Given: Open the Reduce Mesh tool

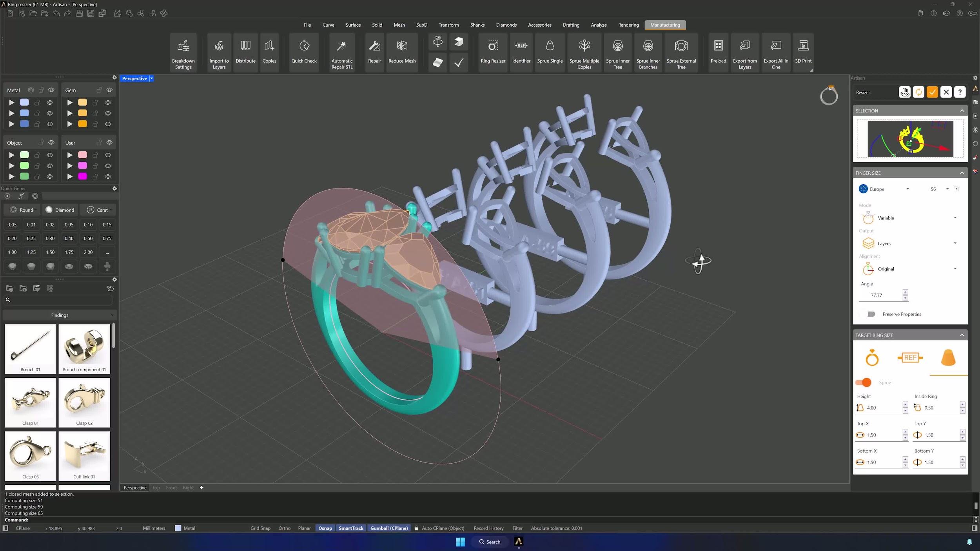Looking at the screenshot, I should [402, 53].
